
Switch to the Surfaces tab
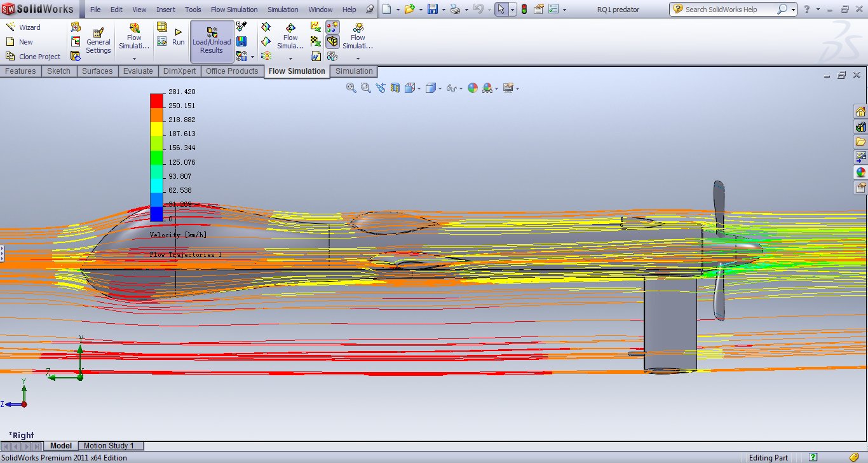pyautogui.click(x=97, y=71)
